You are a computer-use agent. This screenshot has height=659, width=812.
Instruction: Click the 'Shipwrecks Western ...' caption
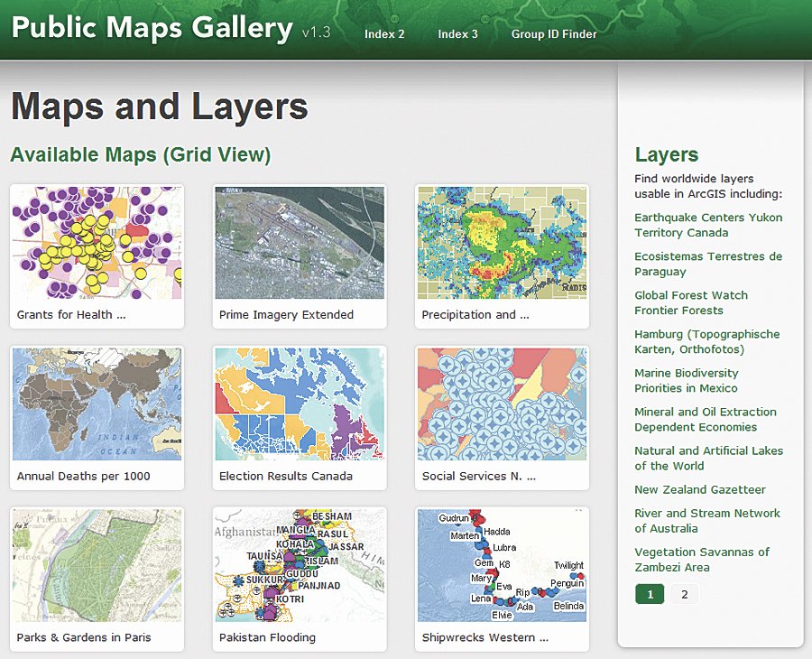[x=485, y=637]
